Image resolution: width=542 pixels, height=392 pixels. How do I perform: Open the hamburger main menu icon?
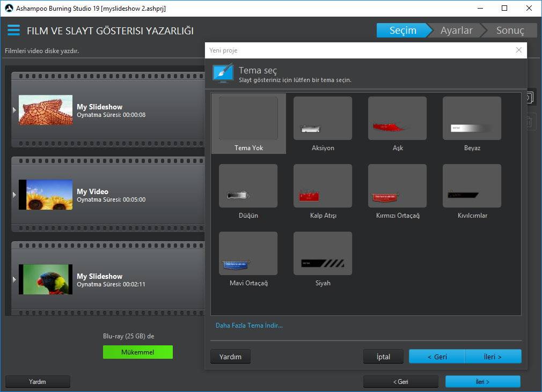13,30
